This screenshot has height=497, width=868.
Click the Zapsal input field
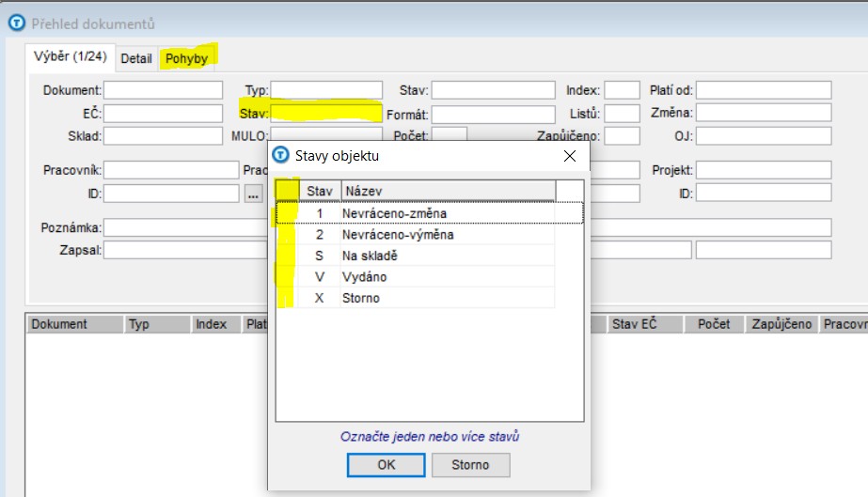coord(185,250)
